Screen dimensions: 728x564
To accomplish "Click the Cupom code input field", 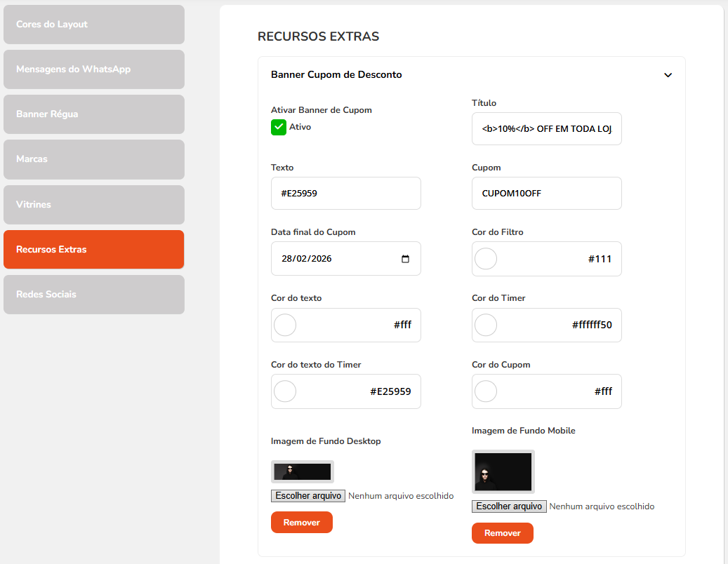I will tap(546, 194).
